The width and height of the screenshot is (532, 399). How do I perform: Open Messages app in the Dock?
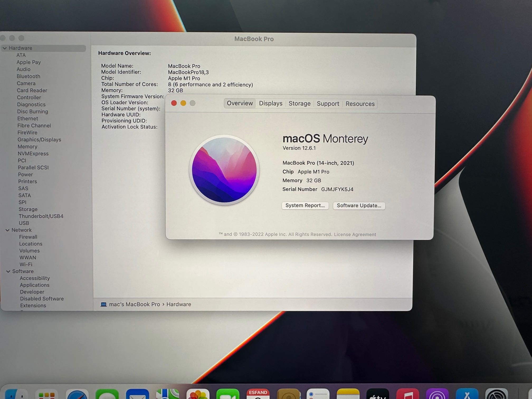pos(107,394)
